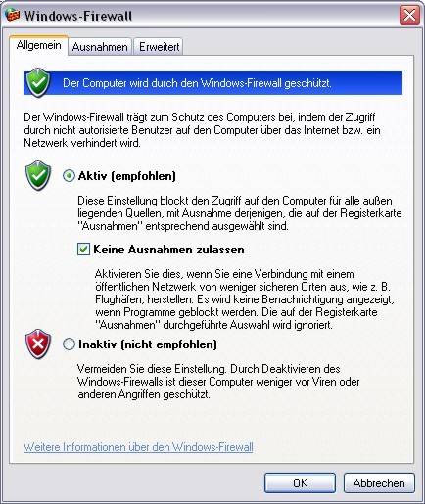Image resolution: width=425 pixels, height=504 pixels.
Task: Click the green shield beside Aktiv option
Action: point(38,175)
